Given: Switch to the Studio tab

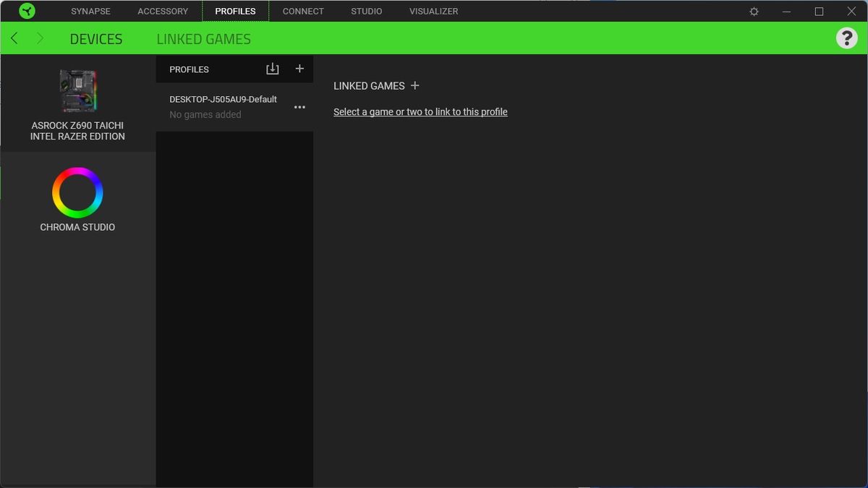Looking at the screenshot, I should point(367,12).
